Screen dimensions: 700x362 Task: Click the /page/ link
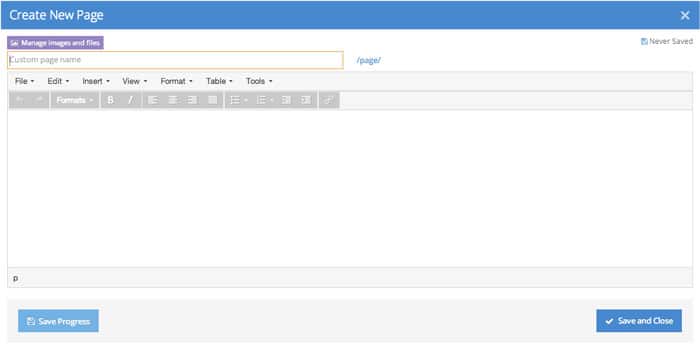369,60
